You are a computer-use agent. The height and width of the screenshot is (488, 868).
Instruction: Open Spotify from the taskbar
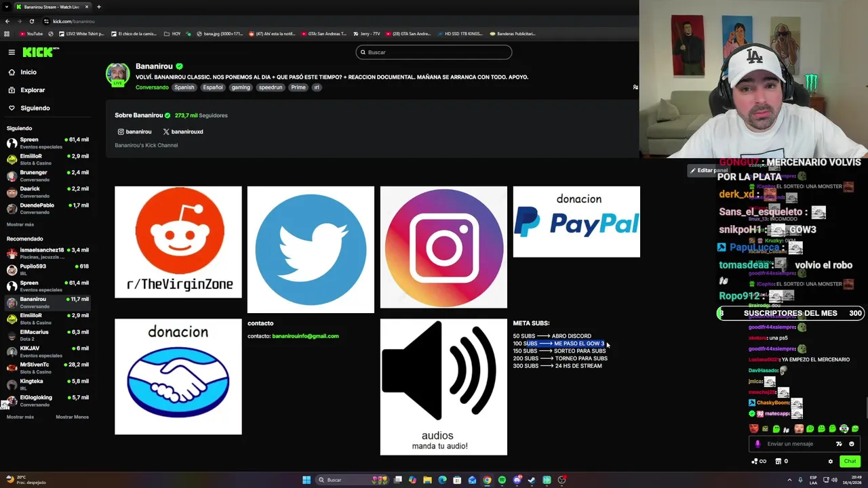click(502, 480)
